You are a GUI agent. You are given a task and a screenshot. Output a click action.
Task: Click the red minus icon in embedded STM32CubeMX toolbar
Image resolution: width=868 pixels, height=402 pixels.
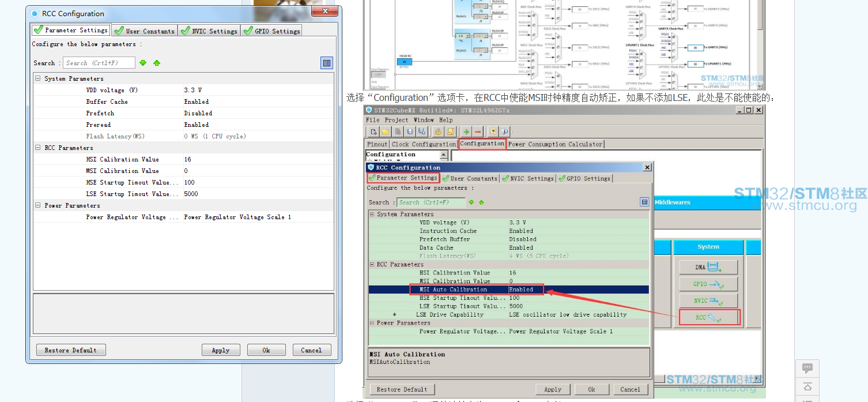coord(478,132)
